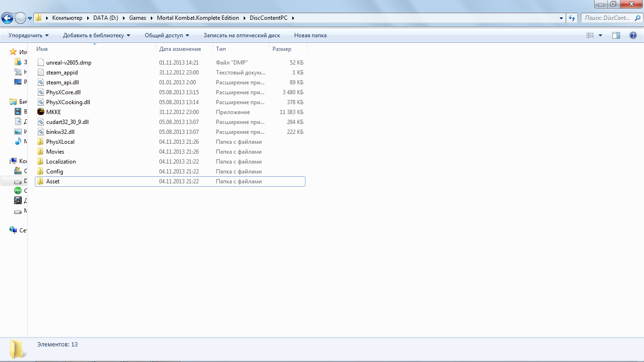Click the size "284 КБ" of cudart32_30_9.dll
This screenshot has width=644, height=362.
(295, 122)
